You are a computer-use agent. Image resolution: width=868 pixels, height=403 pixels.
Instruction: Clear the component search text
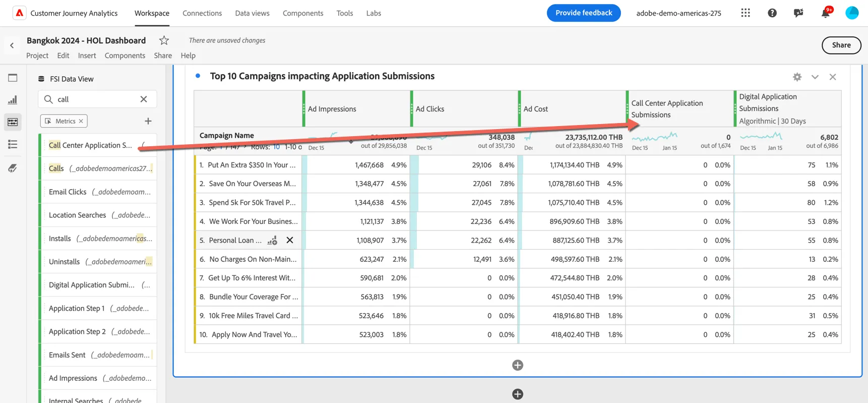click(x=144, y=99)
